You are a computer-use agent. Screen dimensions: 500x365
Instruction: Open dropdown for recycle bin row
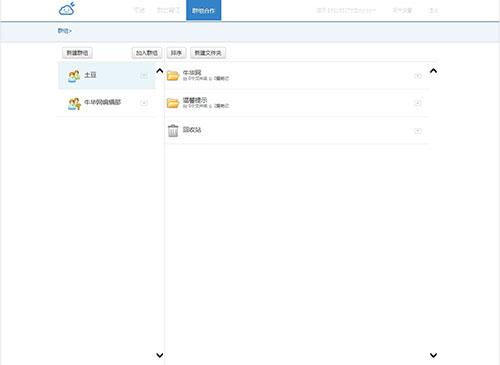418,131
